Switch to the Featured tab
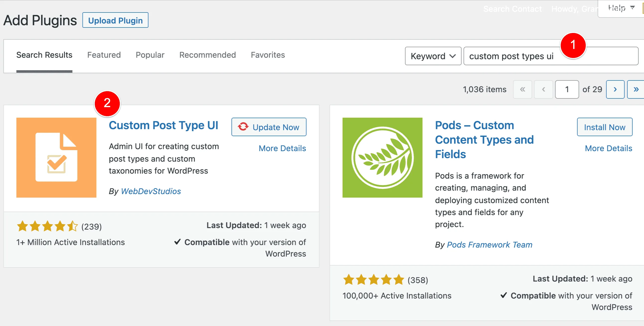Image resolution: width=644 pixels, height=326 pixels. pyautogui.click(x=104, y=55)
